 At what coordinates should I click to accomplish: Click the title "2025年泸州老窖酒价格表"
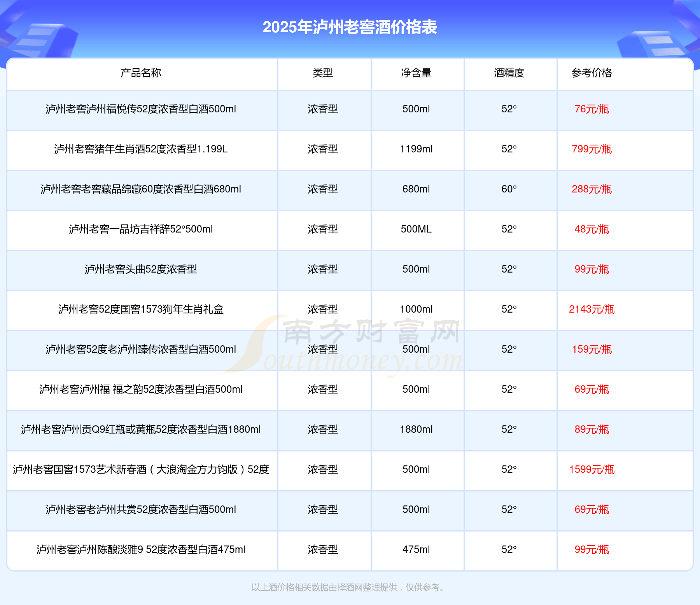350,27
